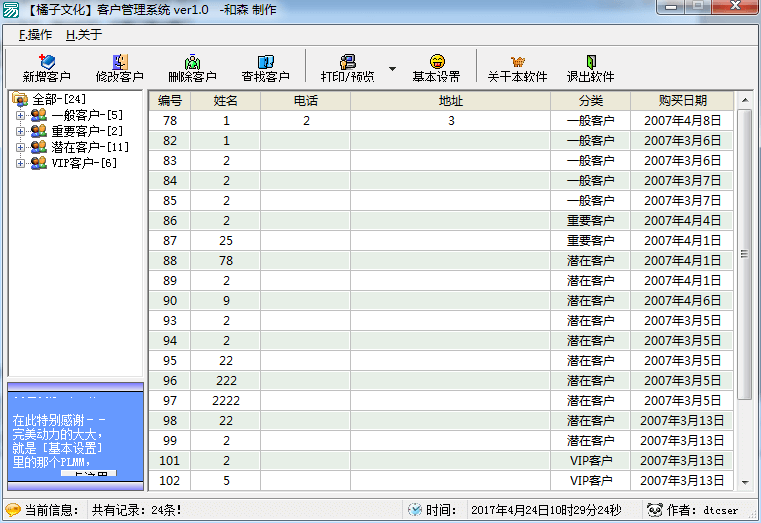Open the H.关于 menu
Viewport: 761px width, 523px height.
[x=84, y=35]
